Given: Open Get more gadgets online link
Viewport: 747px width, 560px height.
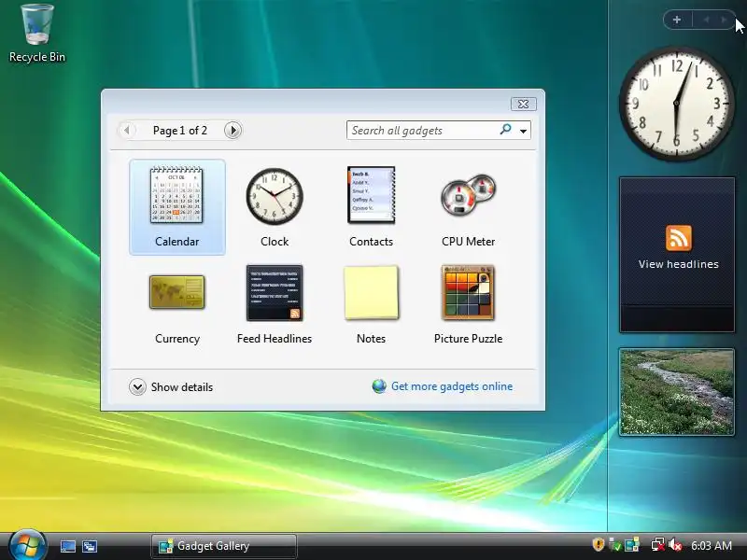Looking at the screenshot, I should (452, 386).
